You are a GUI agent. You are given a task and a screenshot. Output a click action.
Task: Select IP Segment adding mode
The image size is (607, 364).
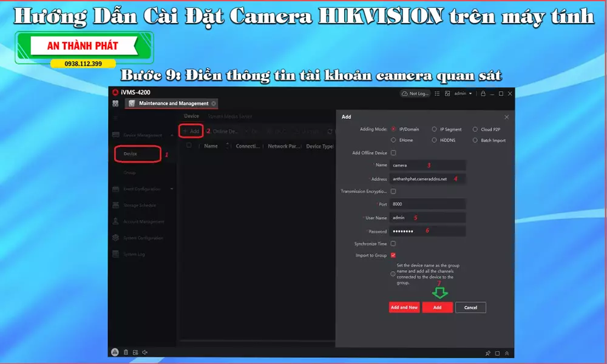(x=434, y=129)
